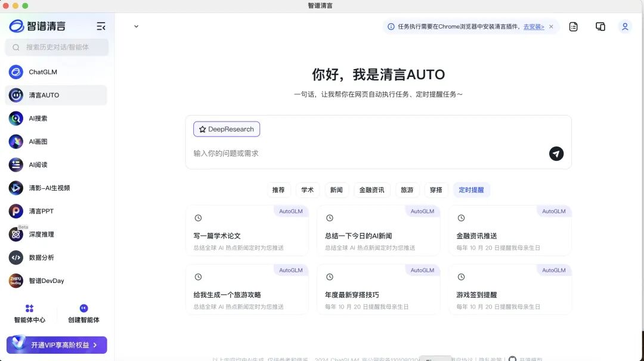Screen dimensions: 644x361
Task: Toggle the DeepResearch mode chip
Action: (227, 129)
